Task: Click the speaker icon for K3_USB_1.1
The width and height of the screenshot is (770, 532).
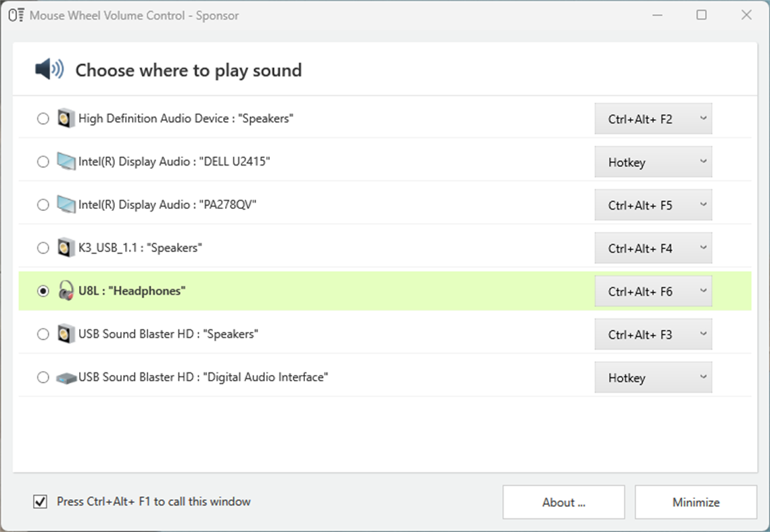Action: click(x=66, y=248)
